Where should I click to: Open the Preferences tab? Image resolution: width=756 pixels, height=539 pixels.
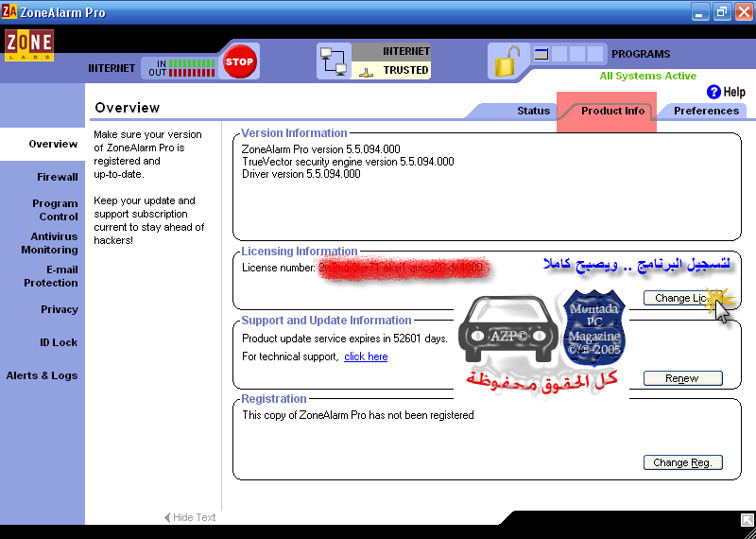tap(706, 111)
